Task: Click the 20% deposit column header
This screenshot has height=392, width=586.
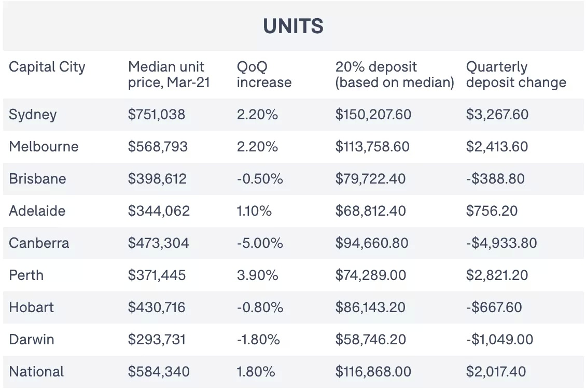Action: (x=395, y=74)
